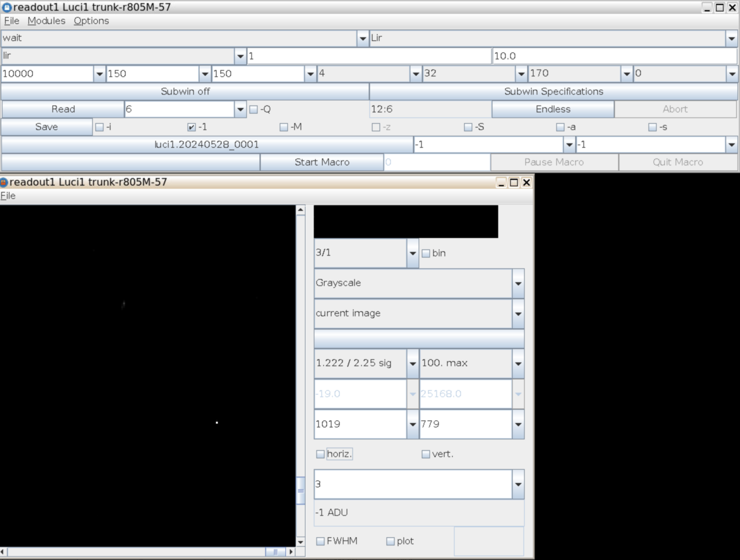Uncheck the -1 save option checkbox
This screenshot has height=560, width=740.
click(x=192, y=127)
